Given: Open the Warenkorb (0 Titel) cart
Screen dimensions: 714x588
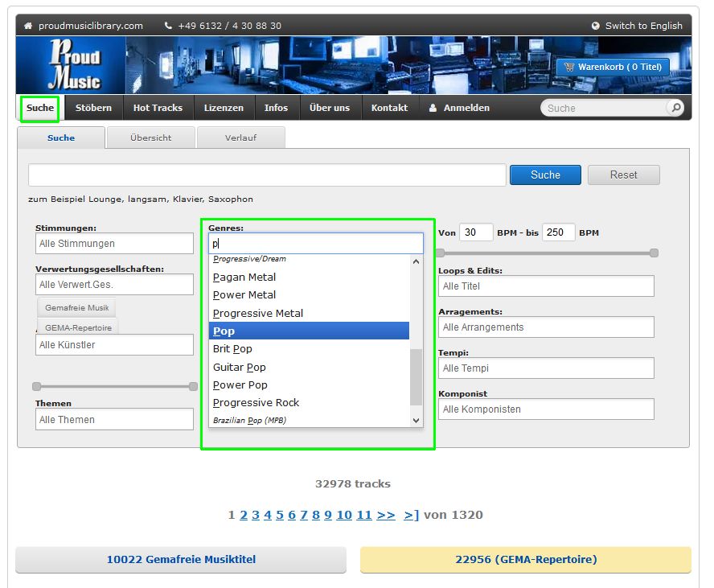Looking at the screenshot, I should 613,67.
